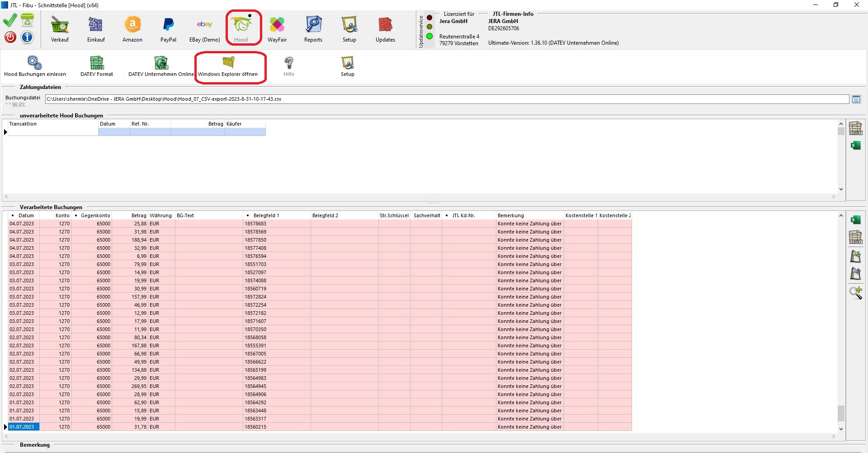Click the Buchungsdatei path field
The height and width of the screenshot is (453, 868).
(447, 99)
